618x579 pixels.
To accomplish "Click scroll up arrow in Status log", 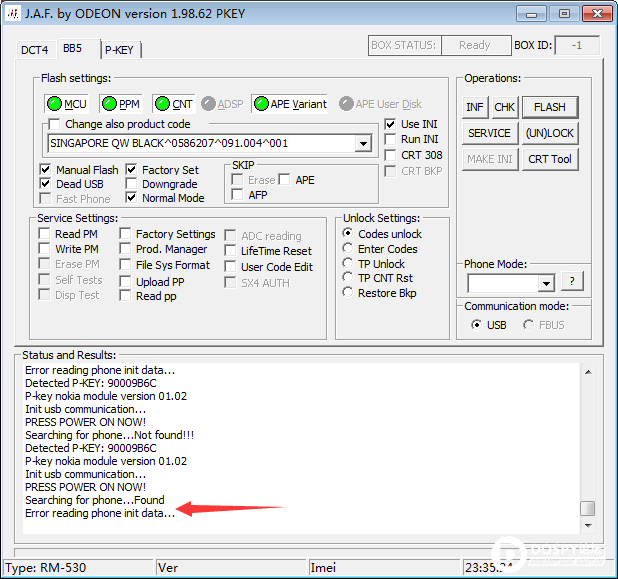I will [x=588, y=372].
